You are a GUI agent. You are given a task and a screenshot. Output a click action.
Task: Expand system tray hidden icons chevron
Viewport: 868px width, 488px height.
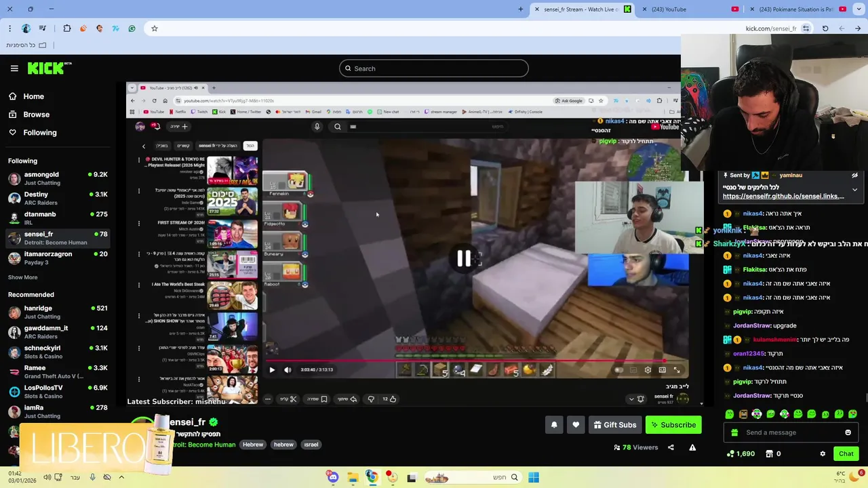121,477
